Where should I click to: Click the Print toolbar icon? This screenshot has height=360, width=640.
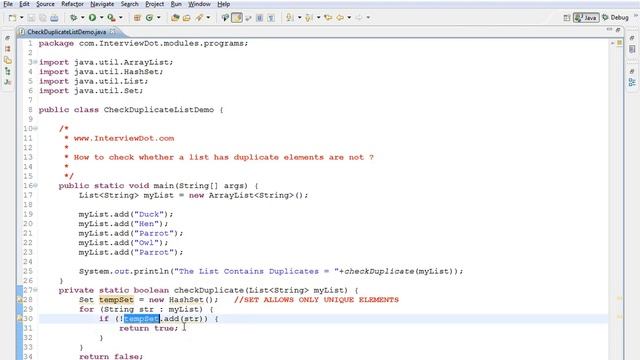54,18
